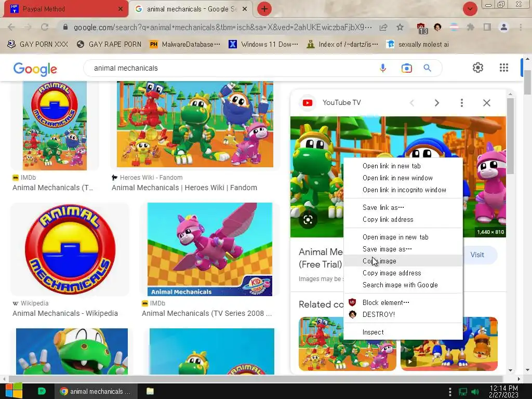Choose Open image in new tab
Image resolution: width=532 pixels, height=399 pixels.
pyautogui.click(x=403, y=237)
